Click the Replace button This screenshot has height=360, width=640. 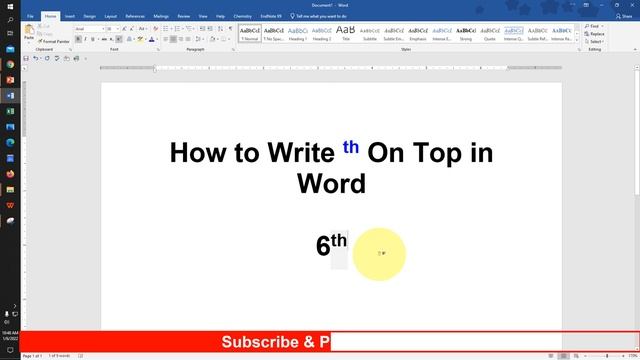(594, 34)
